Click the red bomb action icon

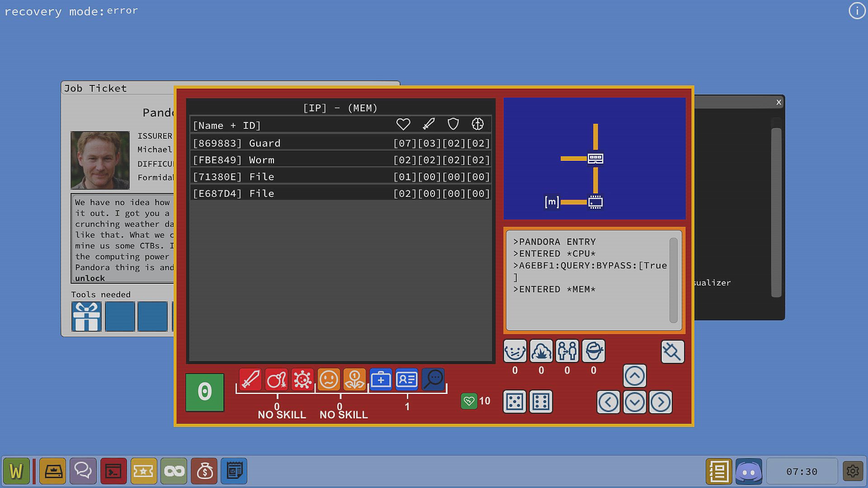(x=276, y=380)
